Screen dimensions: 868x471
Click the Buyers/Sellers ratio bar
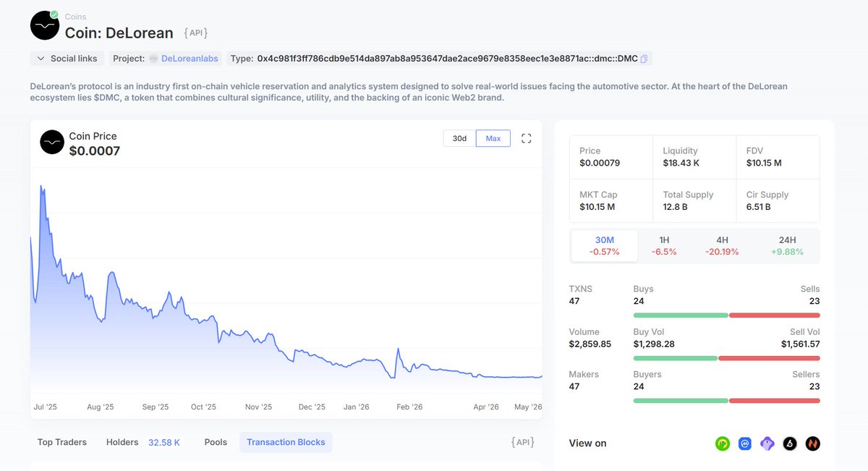click(x=726, y=400)
